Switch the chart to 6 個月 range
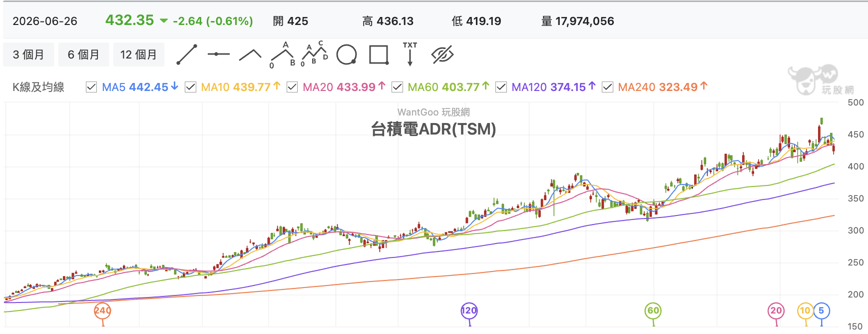The height and width of the screenshot is (334, 868). pyautogui.click(x=83, y=54)
